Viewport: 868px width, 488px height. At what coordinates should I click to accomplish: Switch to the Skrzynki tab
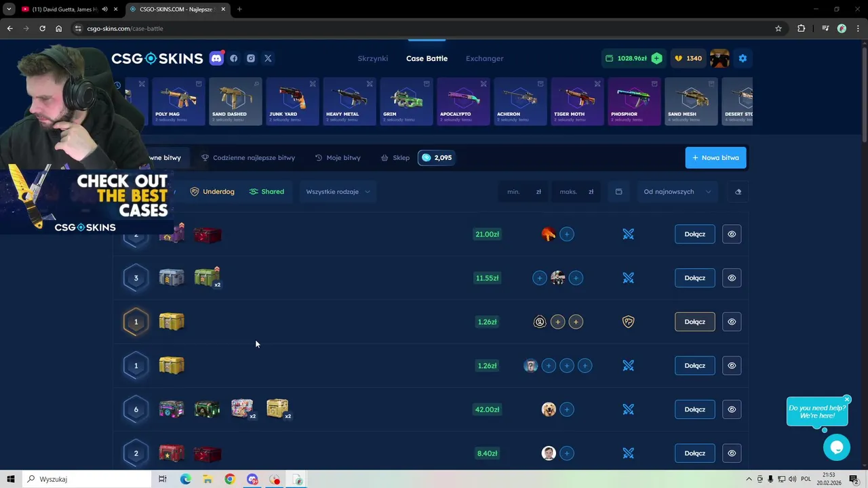(373, 58)
